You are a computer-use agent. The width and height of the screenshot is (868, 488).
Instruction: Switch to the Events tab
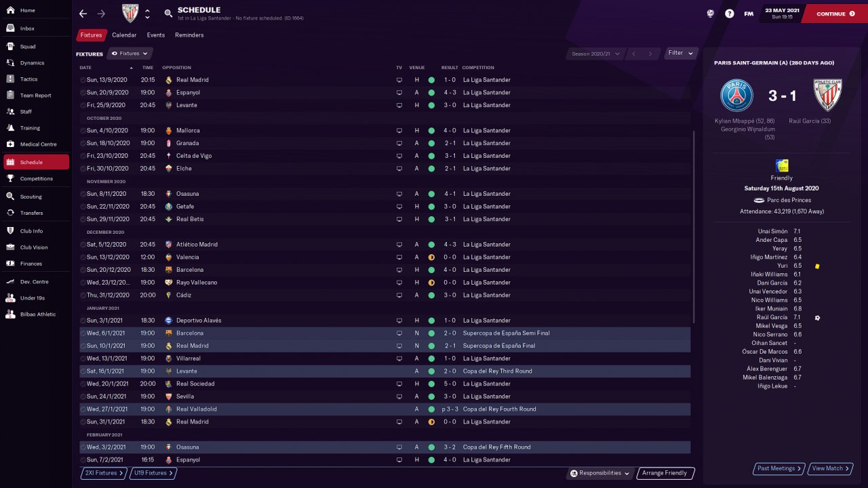156,35
